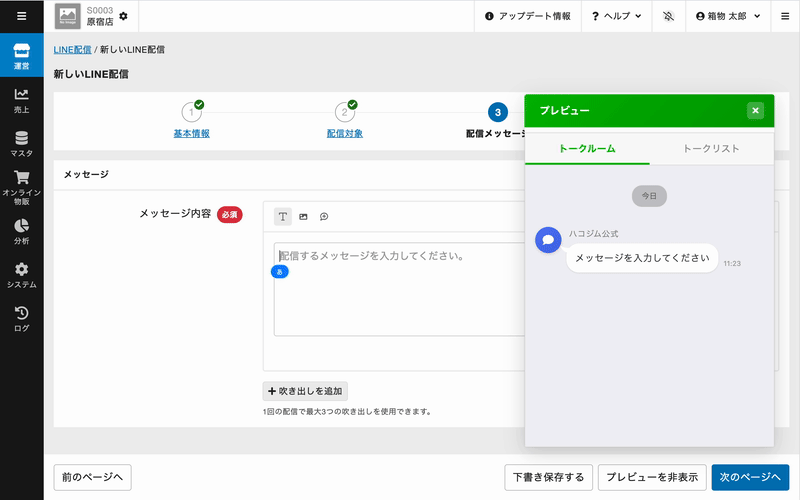Click the 運営 store icon in sidebar
This screenshot has width=800, height=500.
coord(21,56)
